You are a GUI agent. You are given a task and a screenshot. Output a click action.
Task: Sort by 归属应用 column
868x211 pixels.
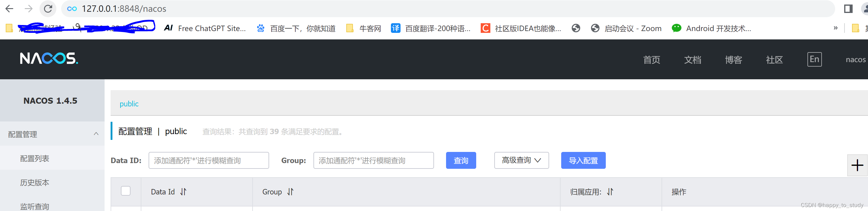[610, 192]
